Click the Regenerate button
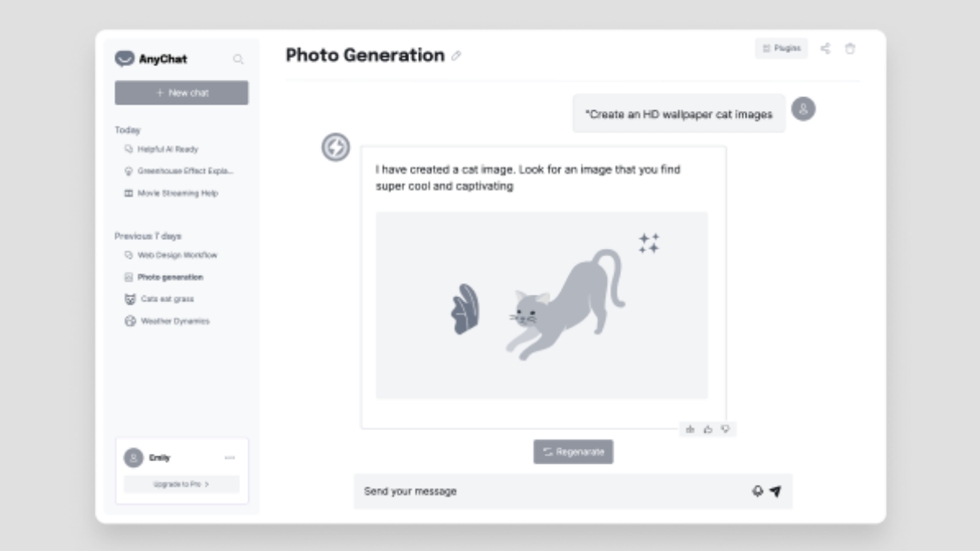 point(573,451)
